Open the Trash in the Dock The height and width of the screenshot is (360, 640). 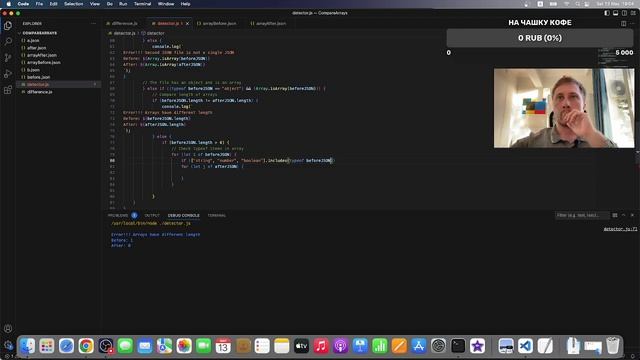pos(612,346)
